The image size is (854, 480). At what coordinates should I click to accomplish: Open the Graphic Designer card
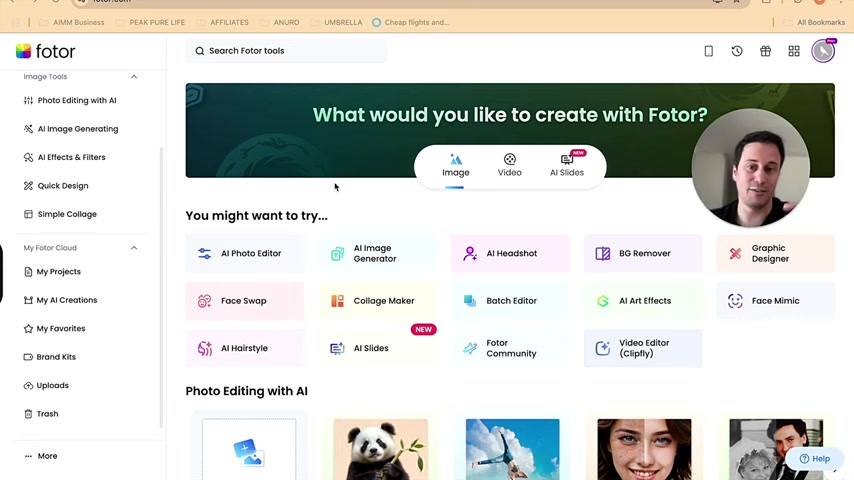point(776,253)
